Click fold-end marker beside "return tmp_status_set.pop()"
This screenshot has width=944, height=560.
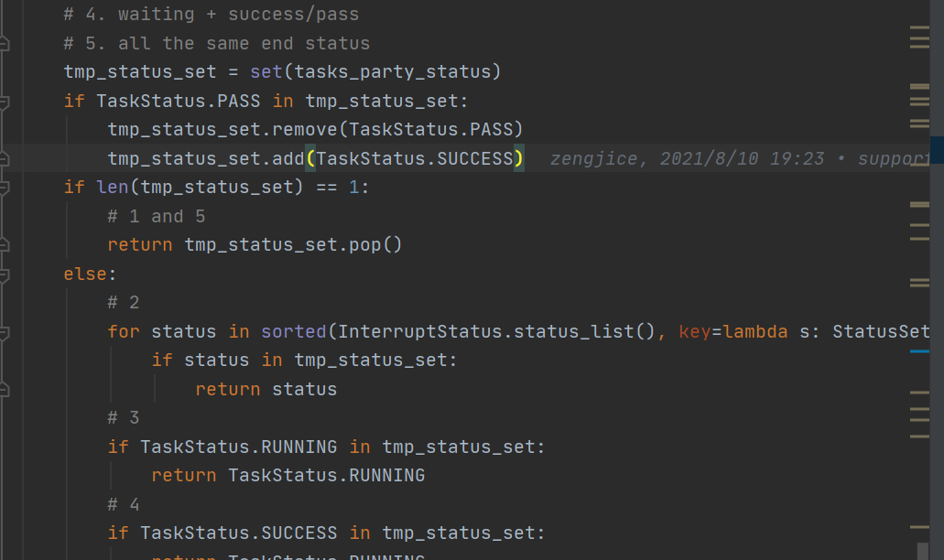pyautogui.click(x=4, y=244)
